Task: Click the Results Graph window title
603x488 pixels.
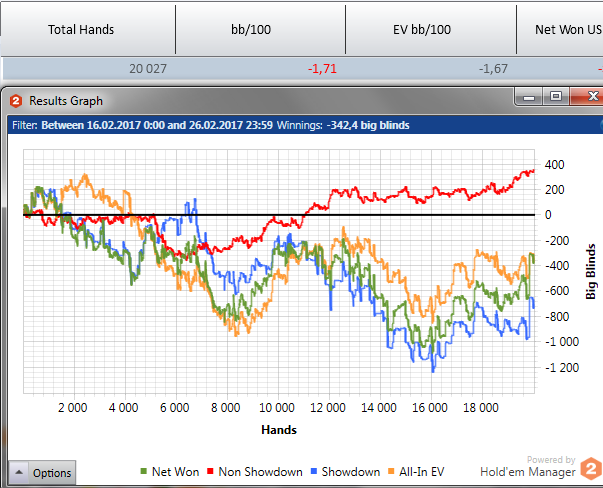Action: pos(66,101)
